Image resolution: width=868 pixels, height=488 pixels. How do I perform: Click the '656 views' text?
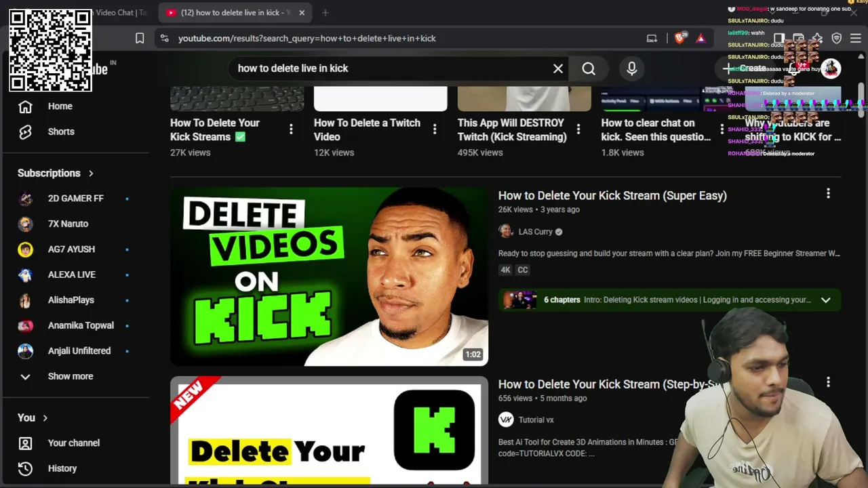click(x=515, y=399)
